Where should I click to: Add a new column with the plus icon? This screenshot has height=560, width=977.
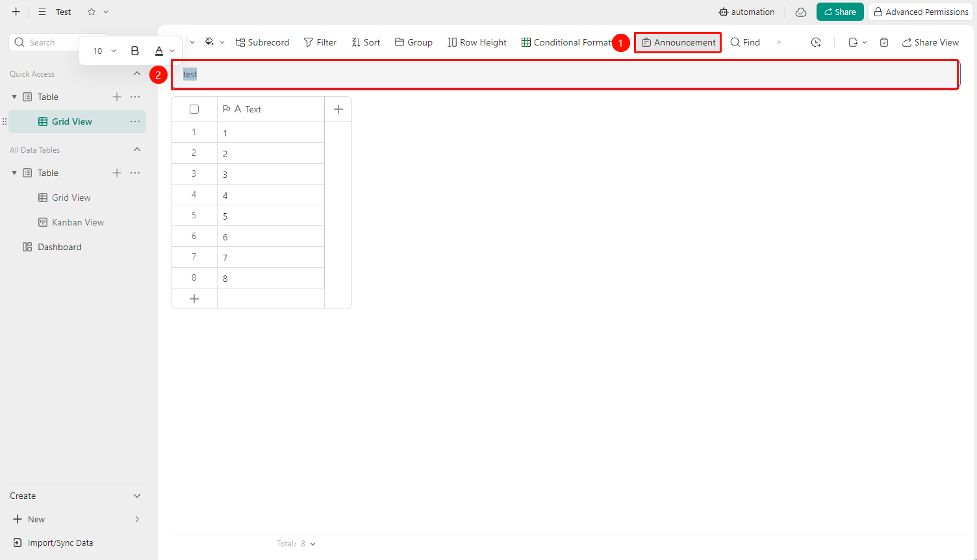coord(338,109)
